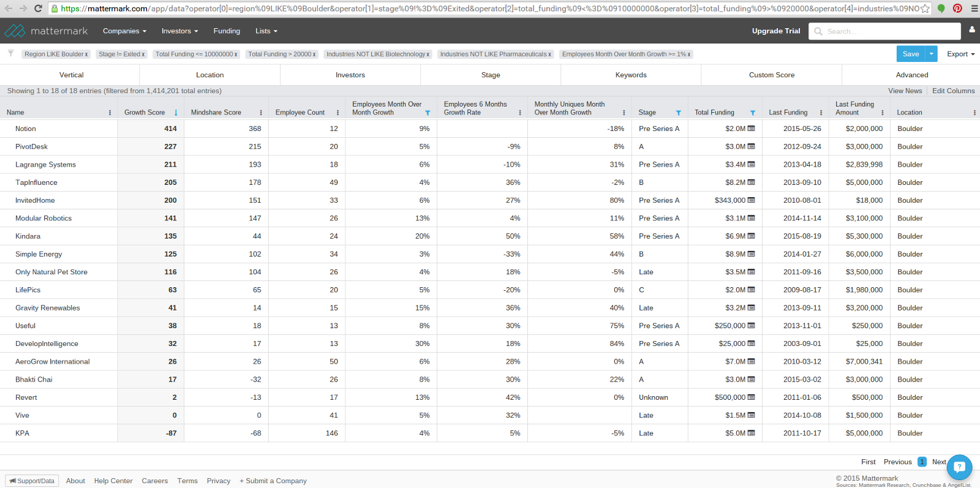The height and width of the screenshot is (488, 980).
Task: Click the browser address bar URL
Action: [490, 9]
